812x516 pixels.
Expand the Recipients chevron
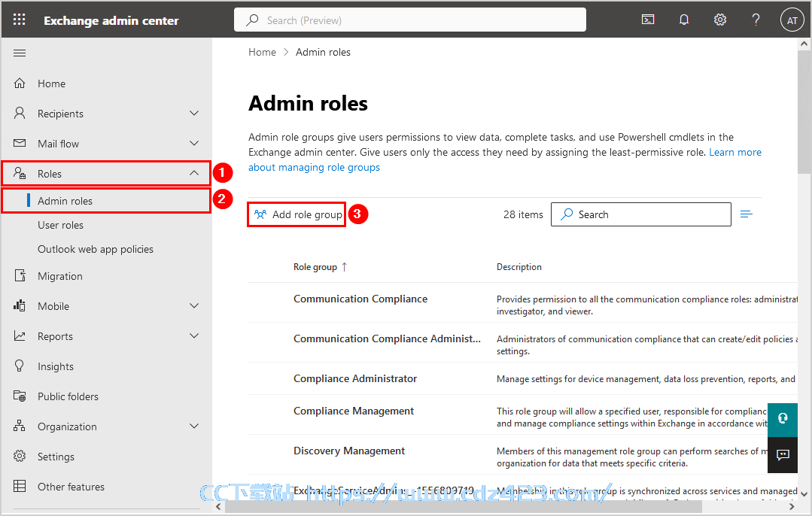(194, 114)
